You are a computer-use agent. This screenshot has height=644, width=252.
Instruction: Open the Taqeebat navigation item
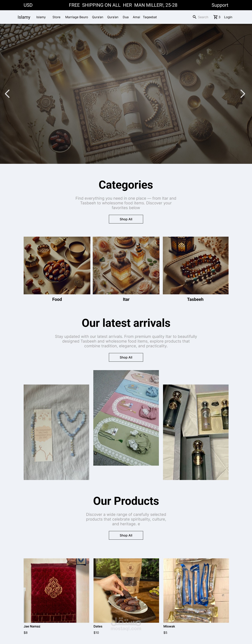150,17
